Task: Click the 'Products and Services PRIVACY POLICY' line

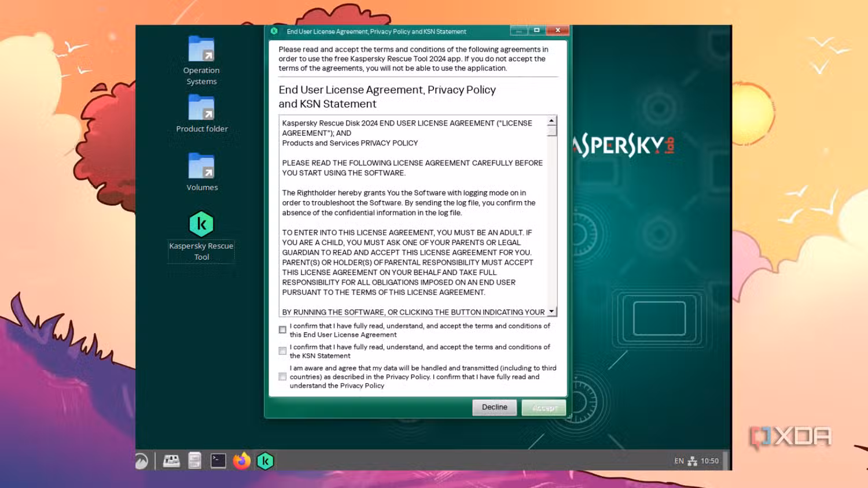Action: point(350,143)
